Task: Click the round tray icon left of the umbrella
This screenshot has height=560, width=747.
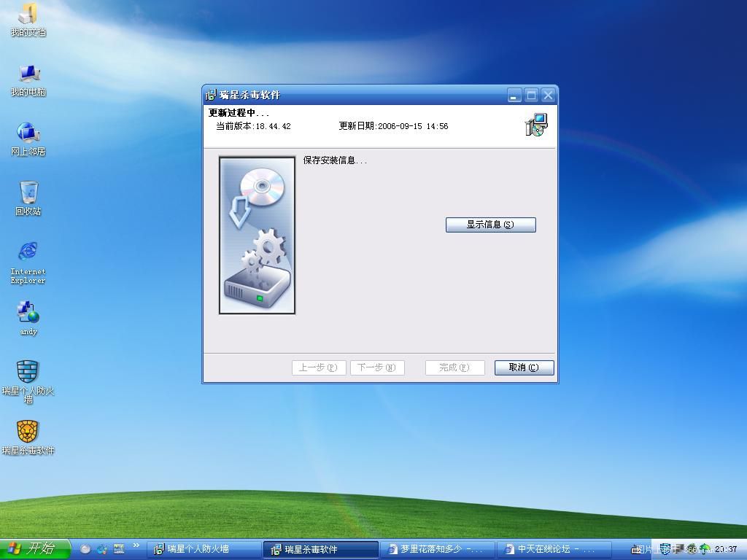Action: tap(692, 549)
